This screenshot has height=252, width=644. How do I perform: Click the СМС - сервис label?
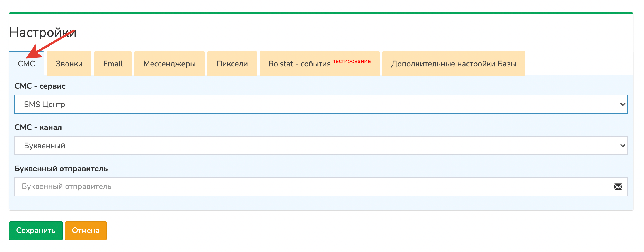[40, 86]
